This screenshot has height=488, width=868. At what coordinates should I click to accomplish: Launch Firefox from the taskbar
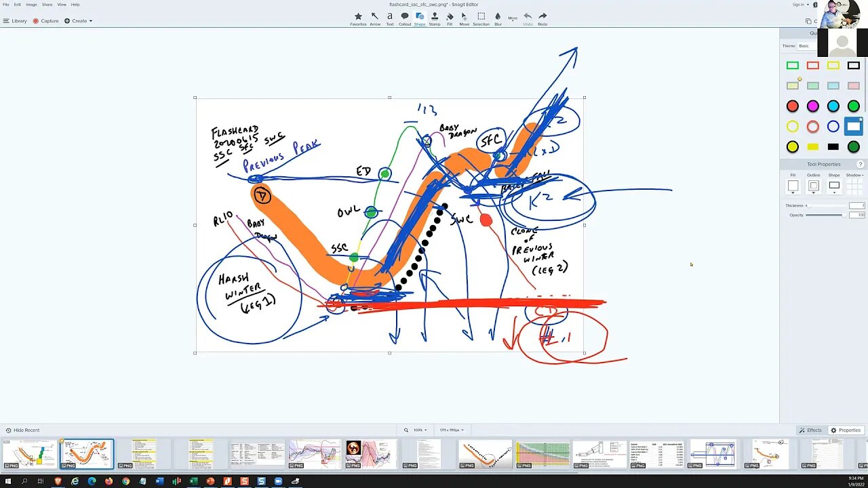(109, 481)
